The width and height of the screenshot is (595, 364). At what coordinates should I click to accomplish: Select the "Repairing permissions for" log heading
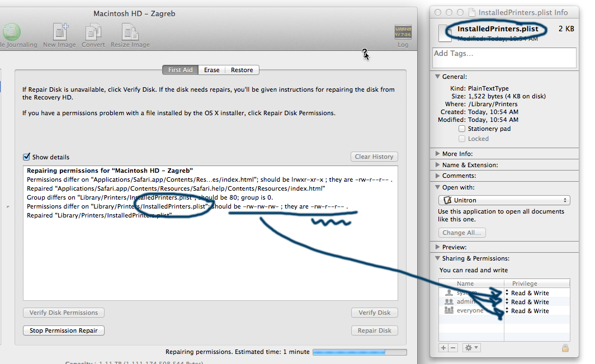click(x=110, y=171)
